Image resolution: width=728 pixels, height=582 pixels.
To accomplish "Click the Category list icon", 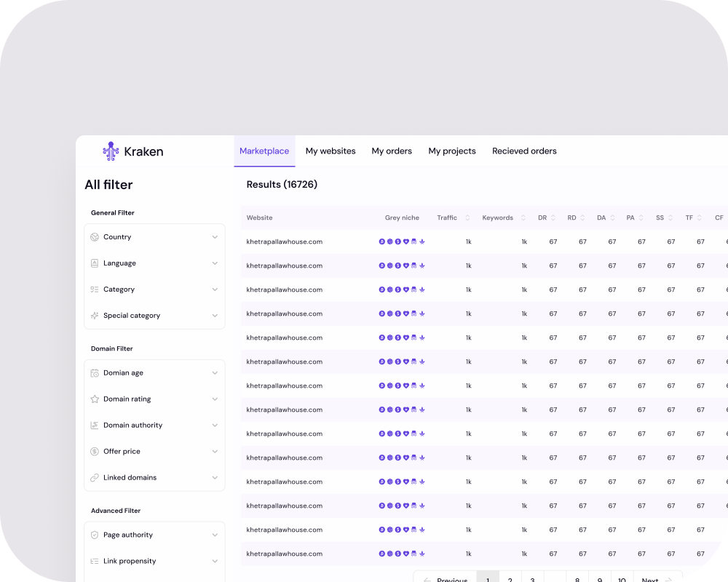I will point(95,289).
